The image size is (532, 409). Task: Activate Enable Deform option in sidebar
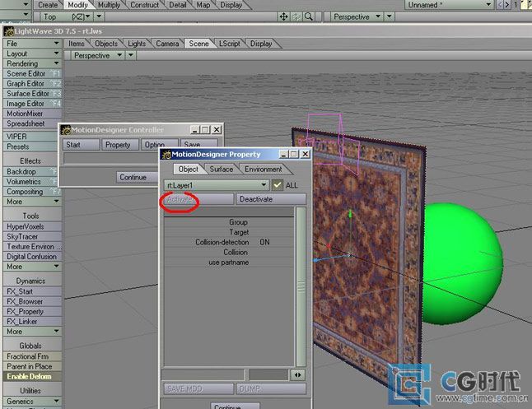(30, 377)
